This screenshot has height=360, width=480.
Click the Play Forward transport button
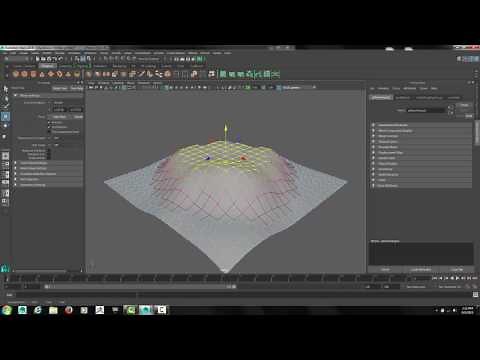tap(458, 278)
